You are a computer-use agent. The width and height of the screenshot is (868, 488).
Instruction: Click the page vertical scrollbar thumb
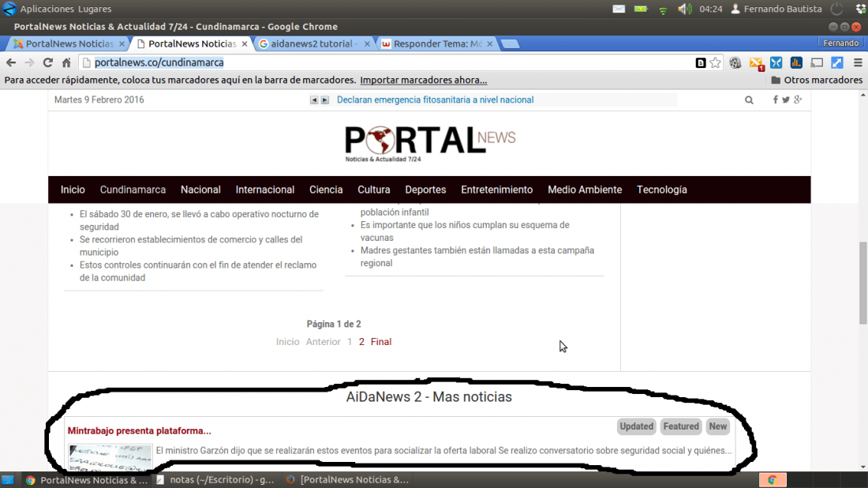[863, 283]
